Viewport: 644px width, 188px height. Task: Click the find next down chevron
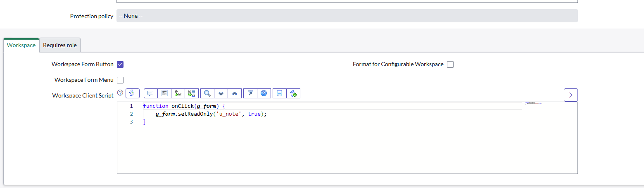221,93
